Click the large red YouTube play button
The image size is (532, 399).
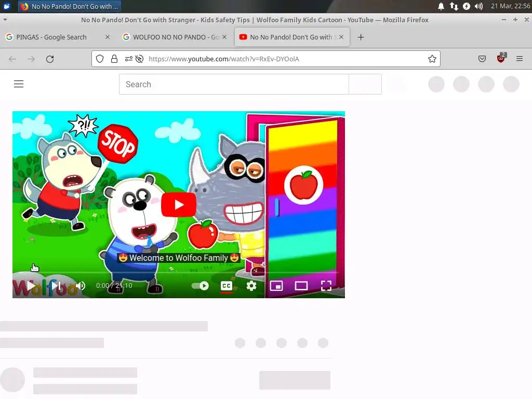pyautogui.click(x=179, y=205)
